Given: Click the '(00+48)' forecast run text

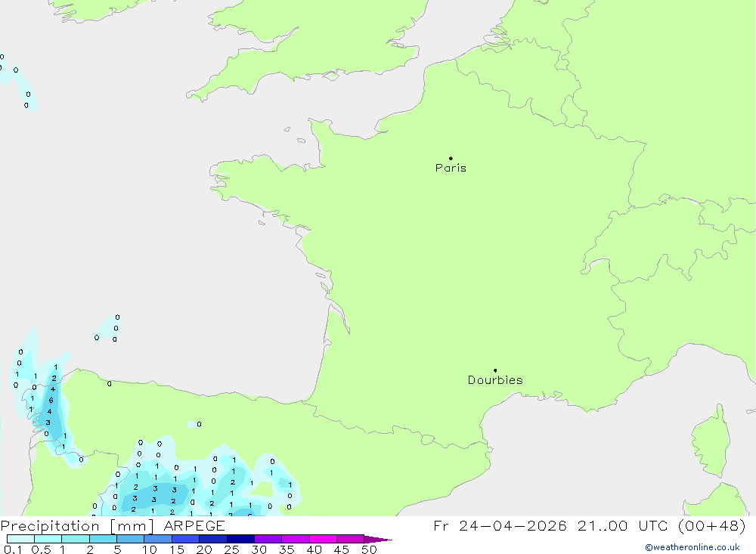Looking at the screenshot, I should [711, 525].
